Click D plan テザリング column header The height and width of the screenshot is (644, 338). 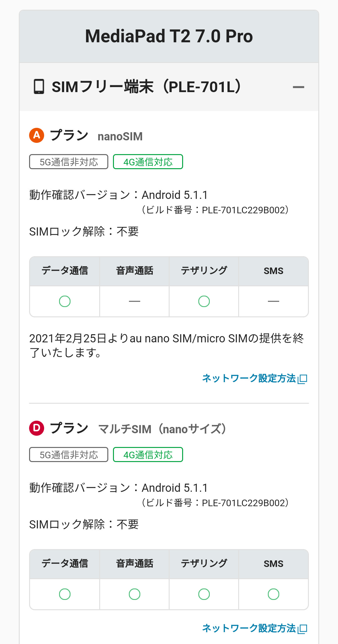point(204,564)
